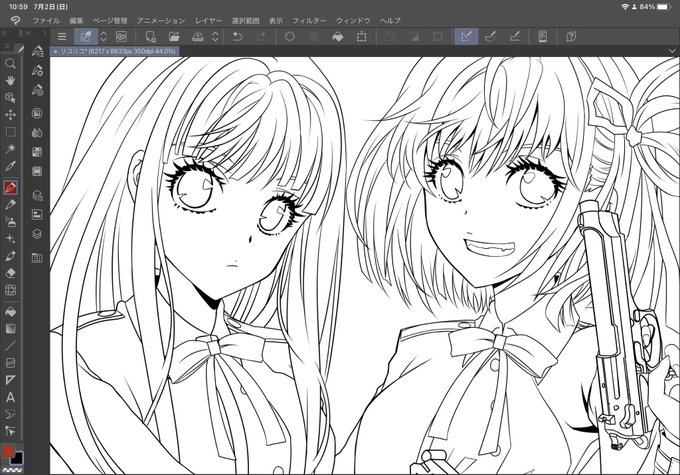The image size is (680, 475).
Task: Select the Figure straight line tool
Action: pyautogui.click(x=10, y=346)
